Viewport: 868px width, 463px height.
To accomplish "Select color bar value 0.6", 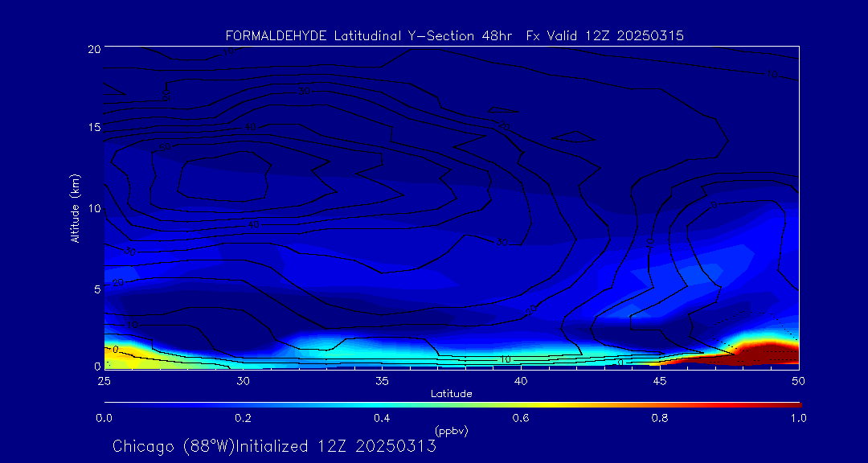I will [x=520, y=418].
